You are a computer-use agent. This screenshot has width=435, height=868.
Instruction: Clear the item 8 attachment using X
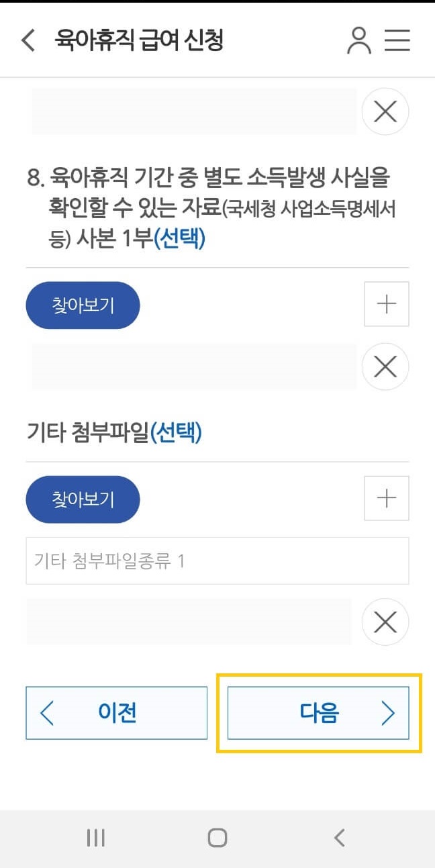pos(385,367)
